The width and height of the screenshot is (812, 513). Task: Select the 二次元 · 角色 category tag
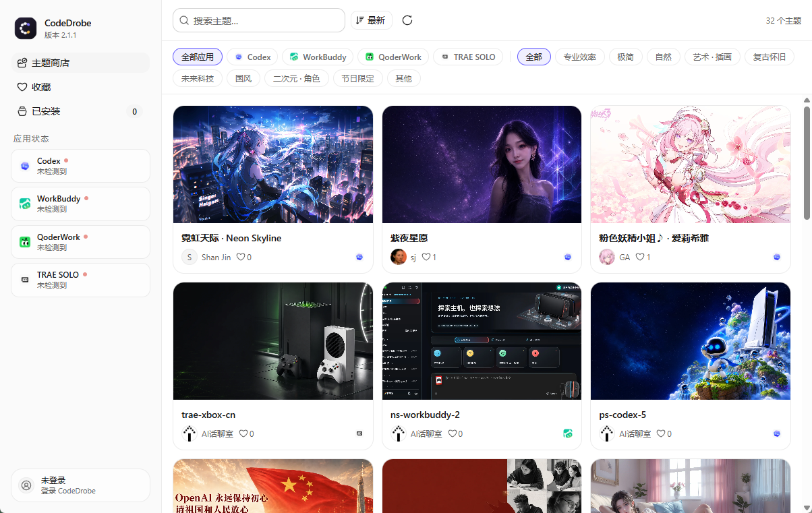click(x=297, y=78)
